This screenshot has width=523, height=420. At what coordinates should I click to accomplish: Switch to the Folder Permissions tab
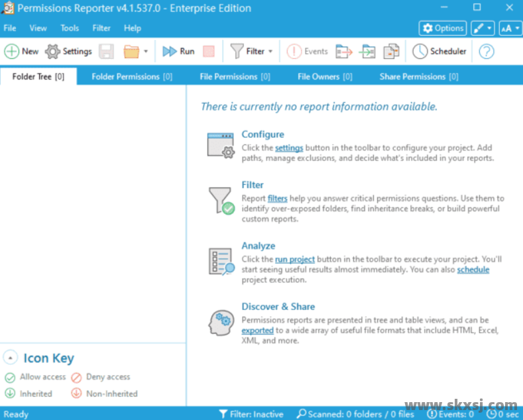(131, 76)
